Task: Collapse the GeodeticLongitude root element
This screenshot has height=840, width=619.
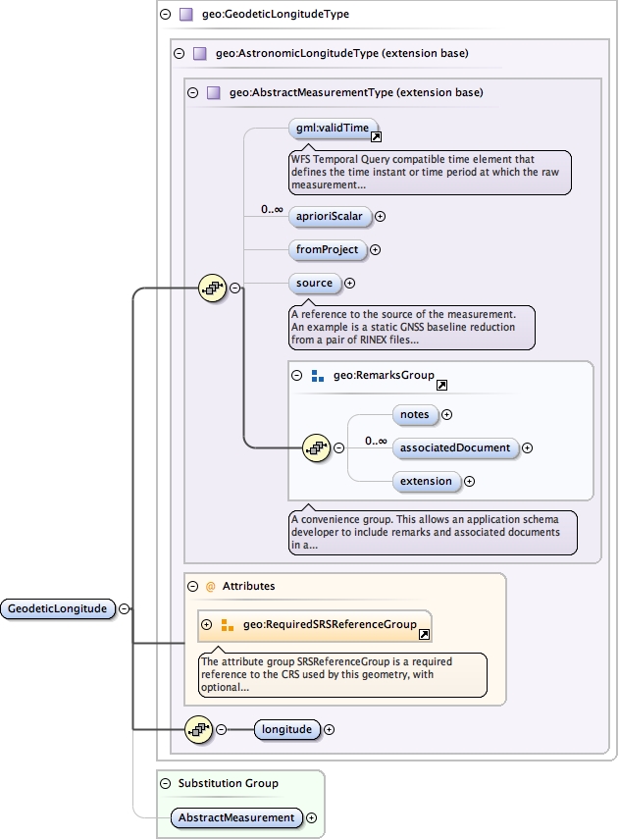Action: point(124,609)
